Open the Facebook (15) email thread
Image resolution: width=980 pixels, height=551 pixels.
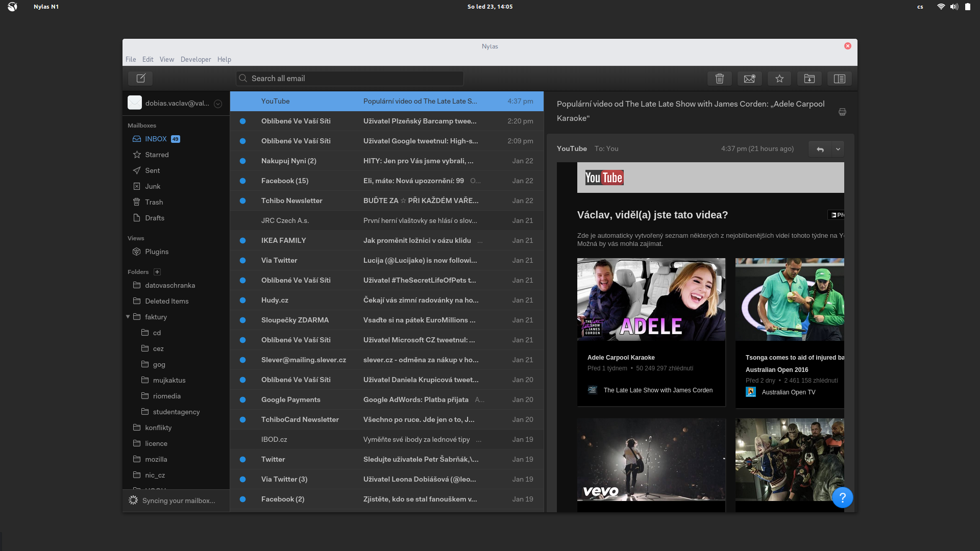pos(387,181)
